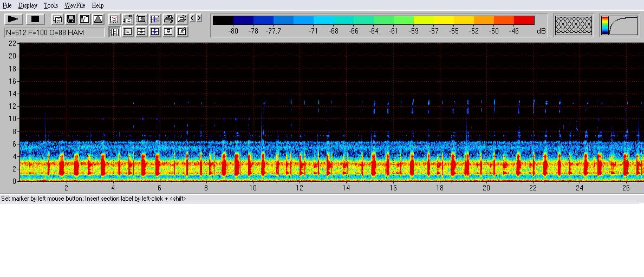This screenshot has height=277, width=644.
Task: Open the WavFile menu
Action: pyautogui.click(x=75, y=5)
